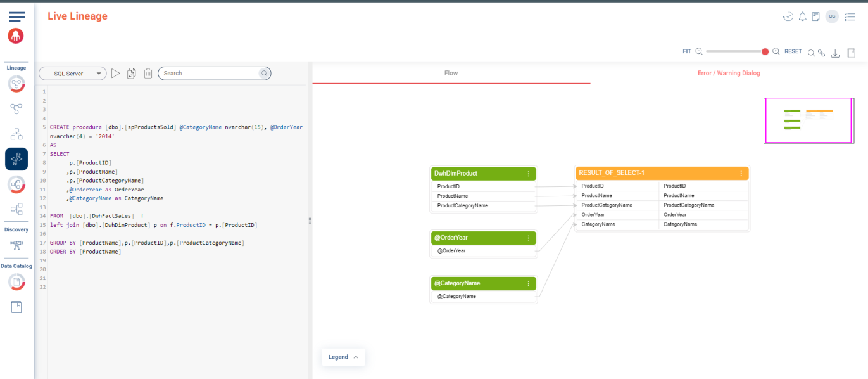Expand the Legend panel
The height and width of the screenshot is (379, 868).
tap(343, 357)
